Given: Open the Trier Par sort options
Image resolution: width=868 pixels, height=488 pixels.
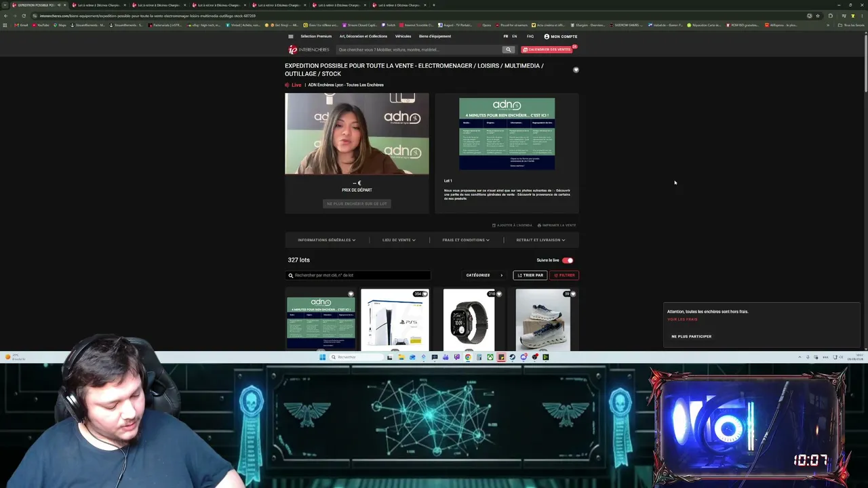Looking at the screenshot, I should (x=530, y=275).
